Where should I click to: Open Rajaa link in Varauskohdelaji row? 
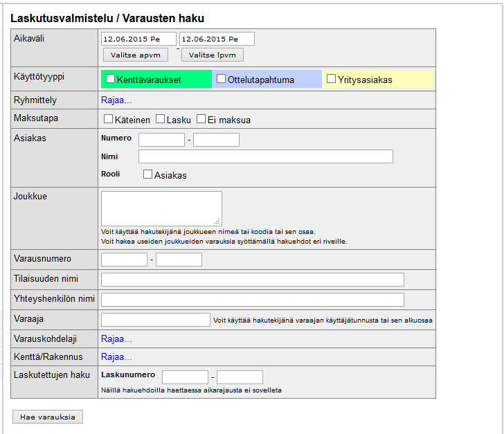(116, 339)
